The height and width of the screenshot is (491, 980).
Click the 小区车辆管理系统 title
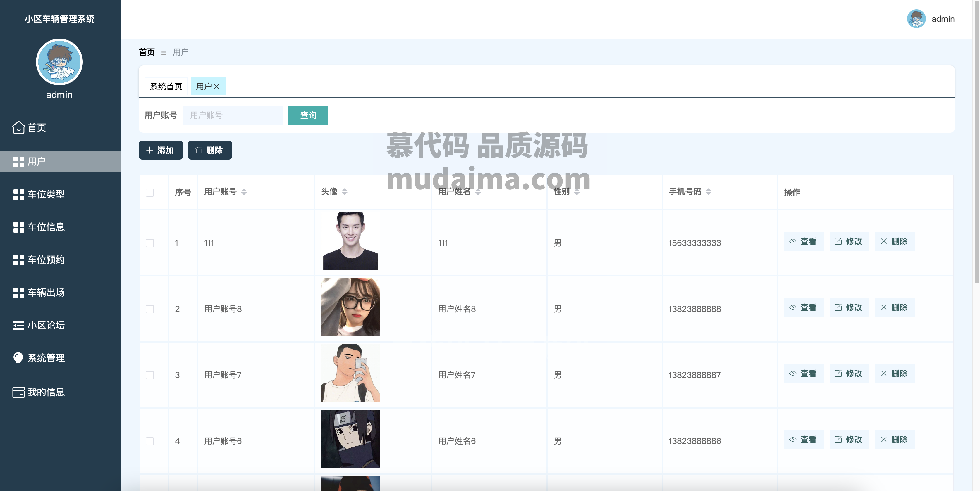pyautogui.click(x=60, y=19)
